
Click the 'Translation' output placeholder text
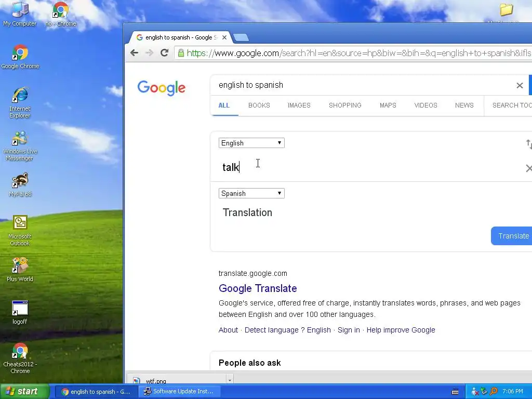click(247, 212)
